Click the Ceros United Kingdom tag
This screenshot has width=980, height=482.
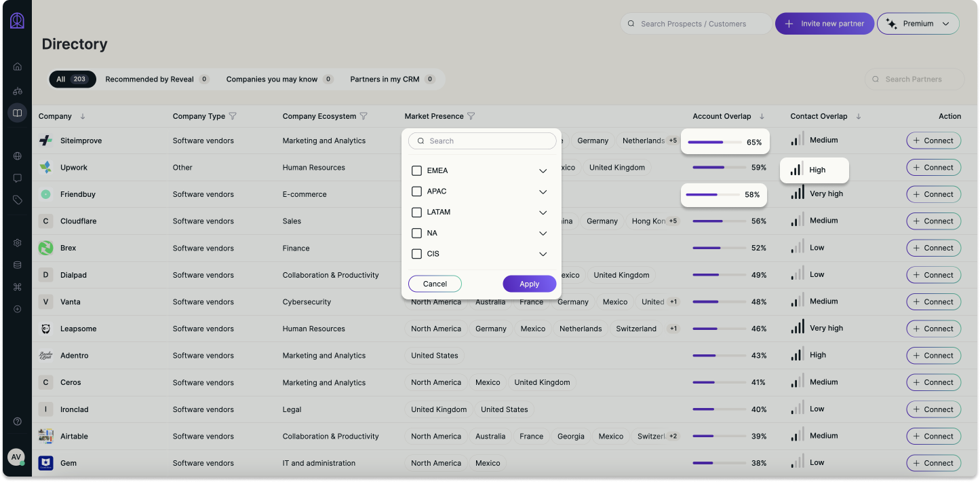pos(542,382)
